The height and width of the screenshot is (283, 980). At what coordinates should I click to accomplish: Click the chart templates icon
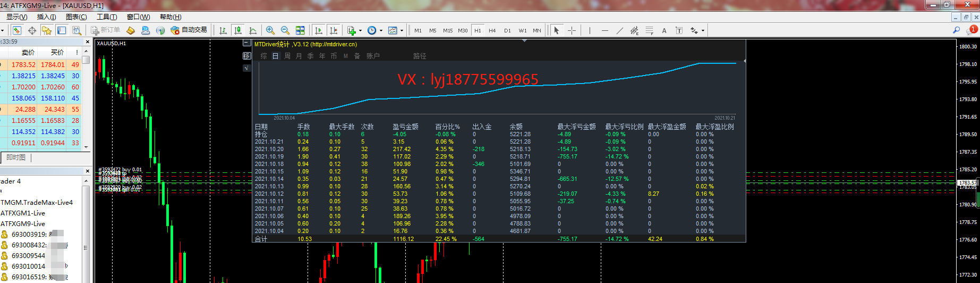(393, 30)
